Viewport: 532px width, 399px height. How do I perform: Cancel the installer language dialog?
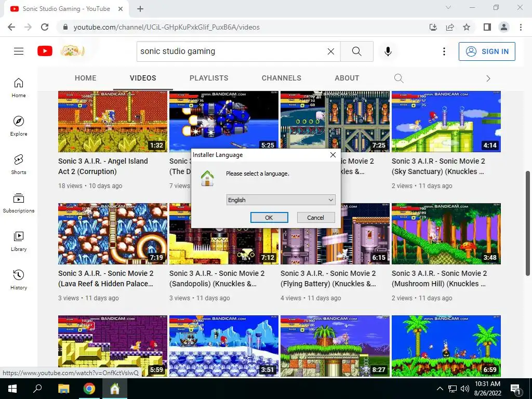pos(315,218)
